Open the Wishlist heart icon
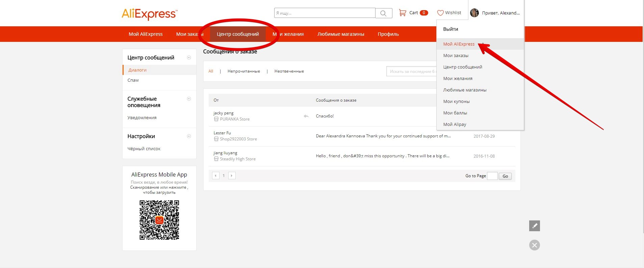 tap(440, 13)
